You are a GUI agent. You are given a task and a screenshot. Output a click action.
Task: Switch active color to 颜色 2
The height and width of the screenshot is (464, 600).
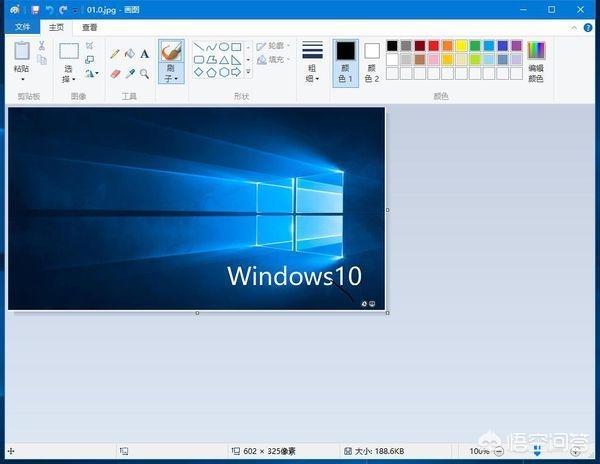pyautogui.click(x=372, y=62)
